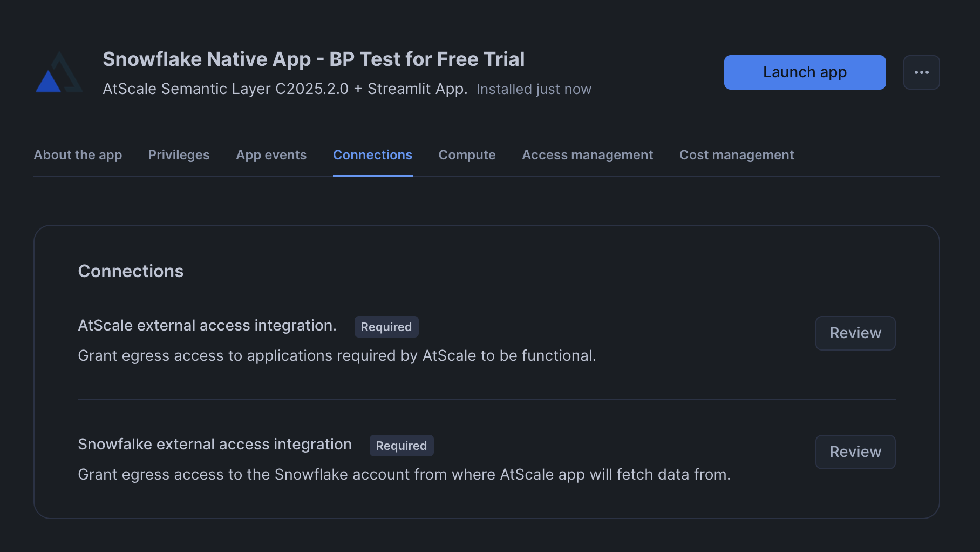Click Required badge next to Snowfalke integration
This screenshot has height=552, width=980.
[401, 446]
